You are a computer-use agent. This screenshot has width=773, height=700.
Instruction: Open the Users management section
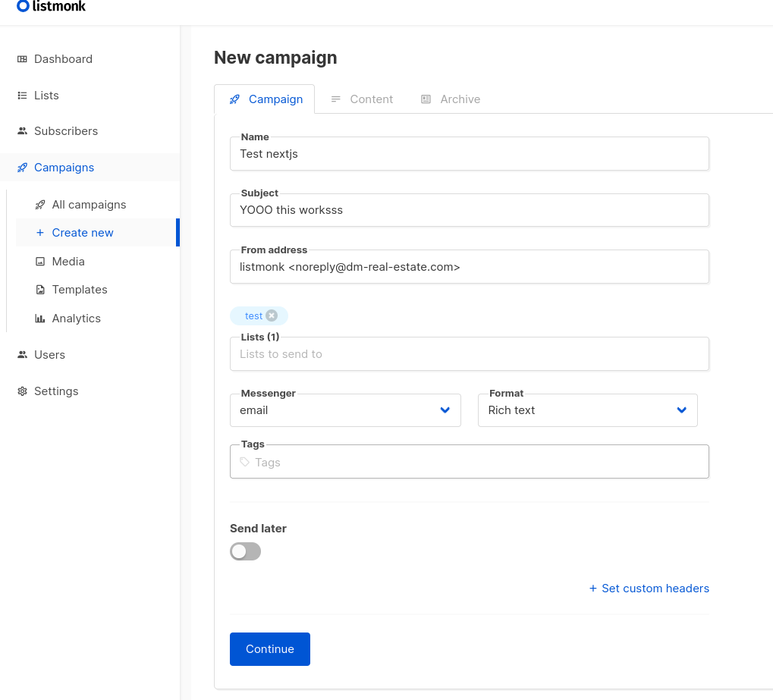(49, 354)
